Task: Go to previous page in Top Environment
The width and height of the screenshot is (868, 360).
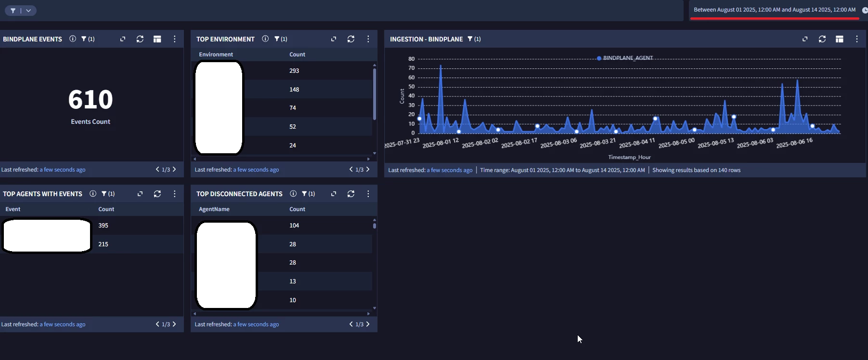Action: [x=351, y=169]
